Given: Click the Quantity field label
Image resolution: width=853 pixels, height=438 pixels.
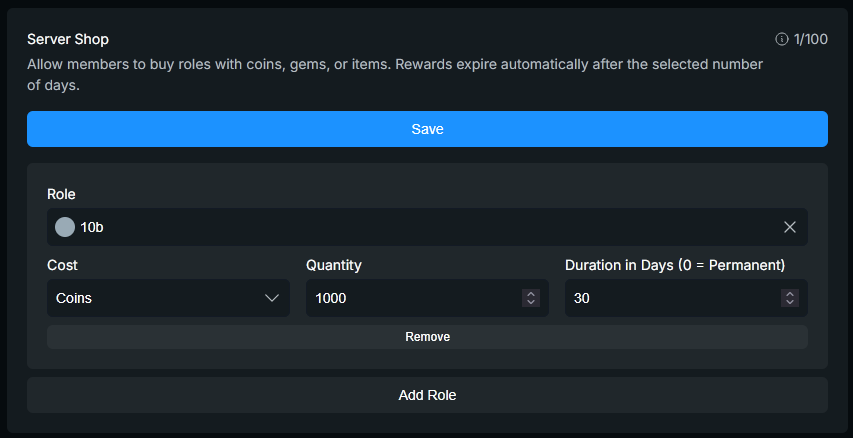Looking at the screenshot, I should point(334,265).
